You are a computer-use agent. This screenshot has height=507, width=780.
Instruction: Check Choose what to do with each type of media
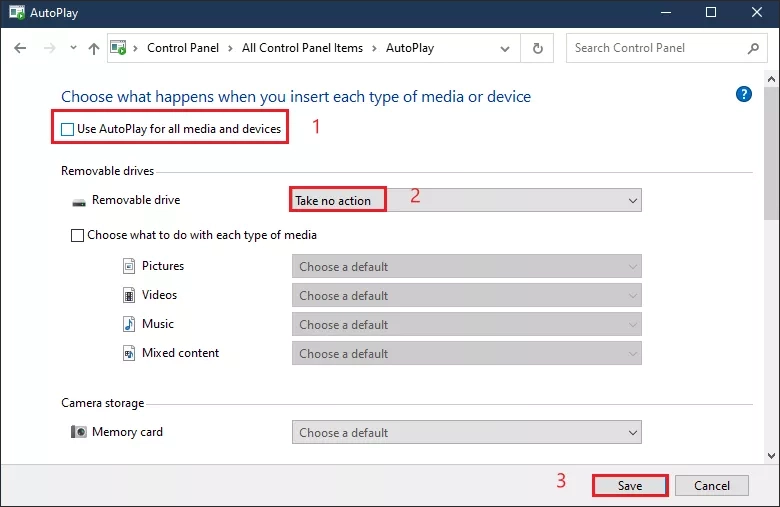click(77, 235)
